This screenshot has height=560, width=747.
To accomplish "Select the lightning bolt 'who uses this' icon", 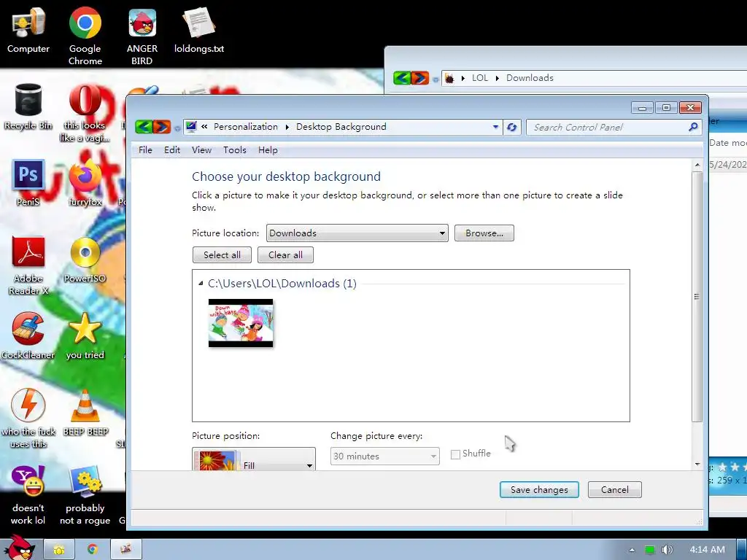I will (x=28, y=419).
